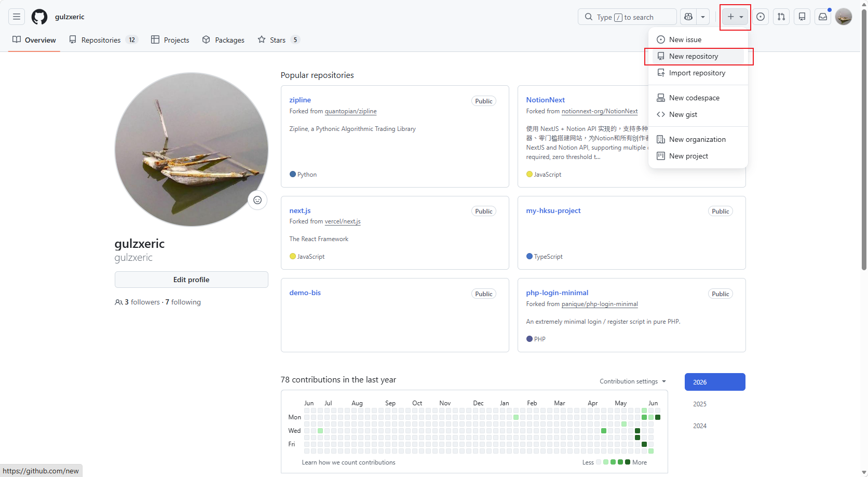Choose New codespace menu item

click(x=698, y=98)
